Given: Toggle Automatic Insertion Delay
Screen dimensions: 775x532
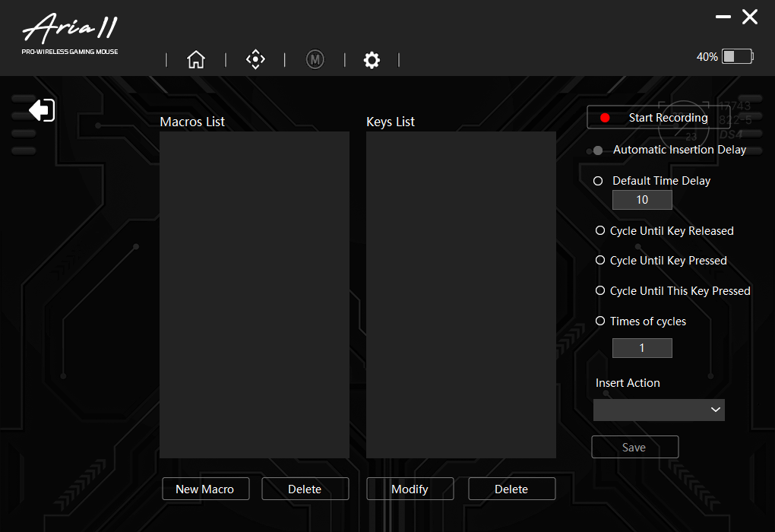Looking at the screenshot, I should (598, 150).
